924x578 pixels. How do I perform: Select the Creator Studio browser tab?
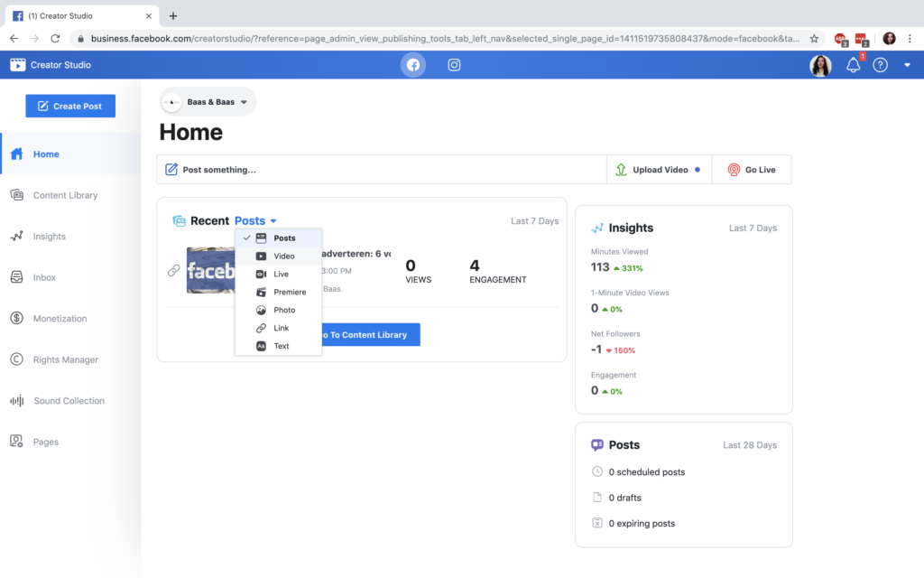pyautogui.click(x=82, y=16)
